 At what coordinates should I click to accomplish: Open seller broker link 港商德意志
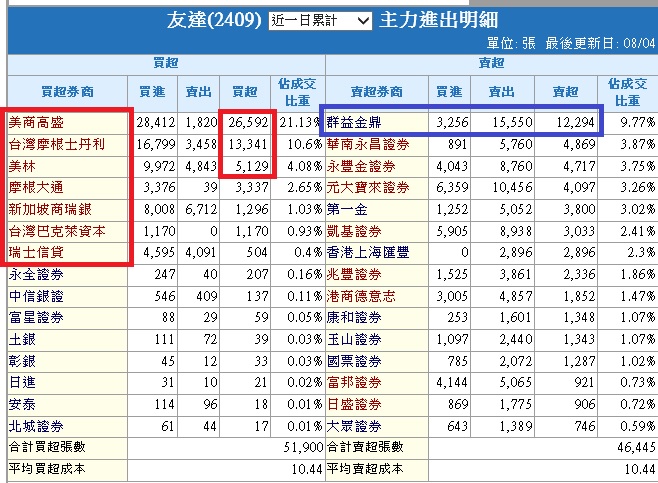361,296
